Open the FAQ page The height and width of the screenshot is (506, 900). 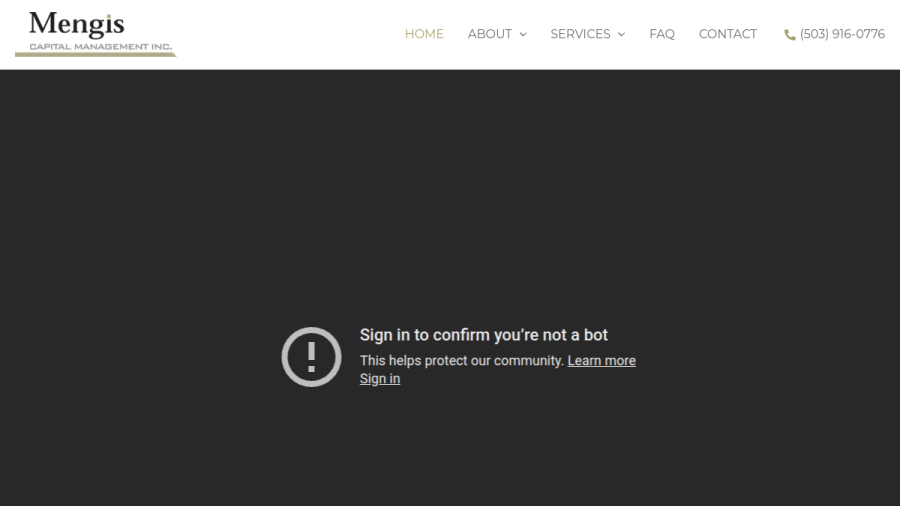tap(662, 34)
